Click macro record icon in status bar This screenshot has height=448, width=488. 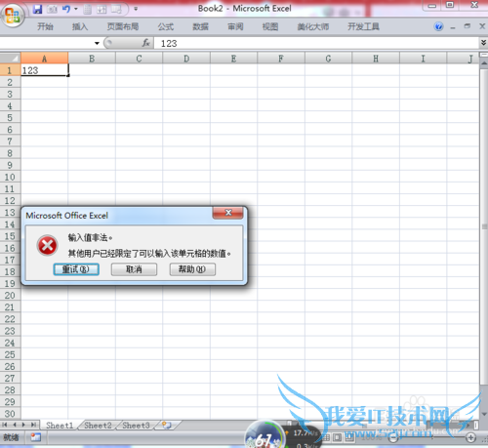click(x=36, y=437)
